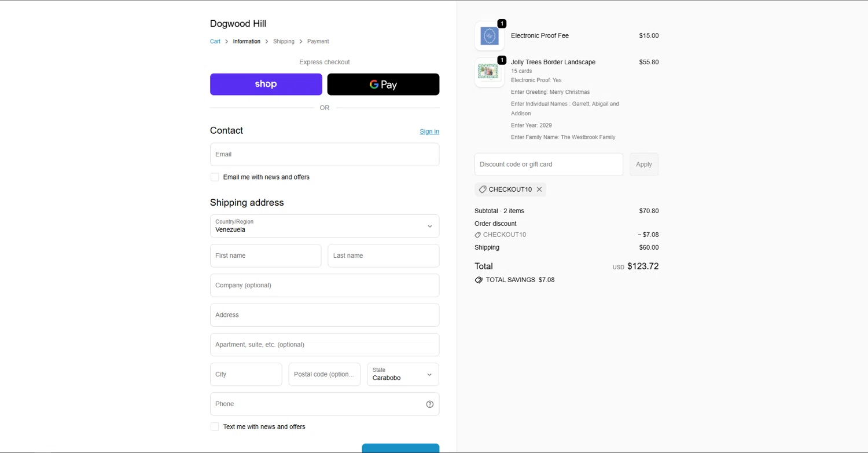Remove the CHECKOUT10 discount code

pos(539,189)
